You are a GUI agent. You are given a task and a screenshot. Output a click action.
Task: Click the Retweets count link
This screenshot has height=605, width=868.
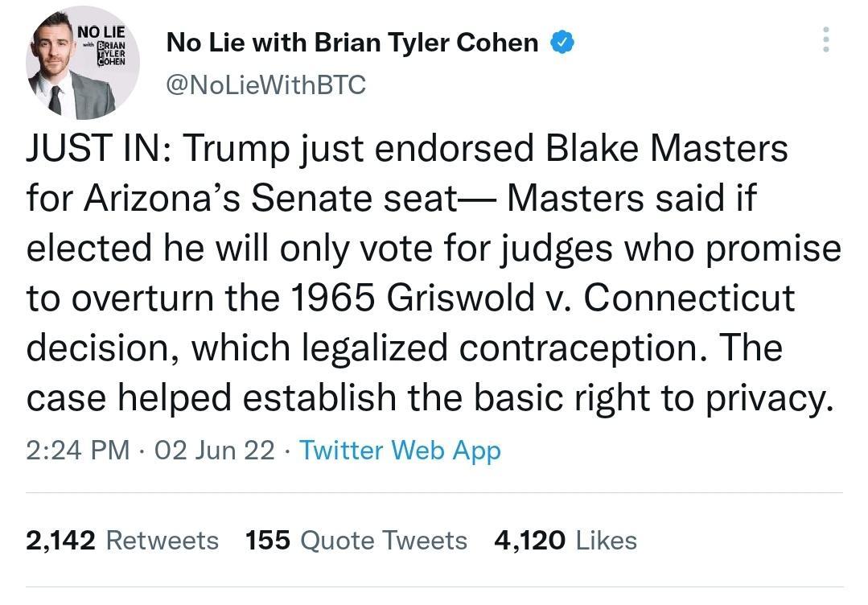(162, 541)
